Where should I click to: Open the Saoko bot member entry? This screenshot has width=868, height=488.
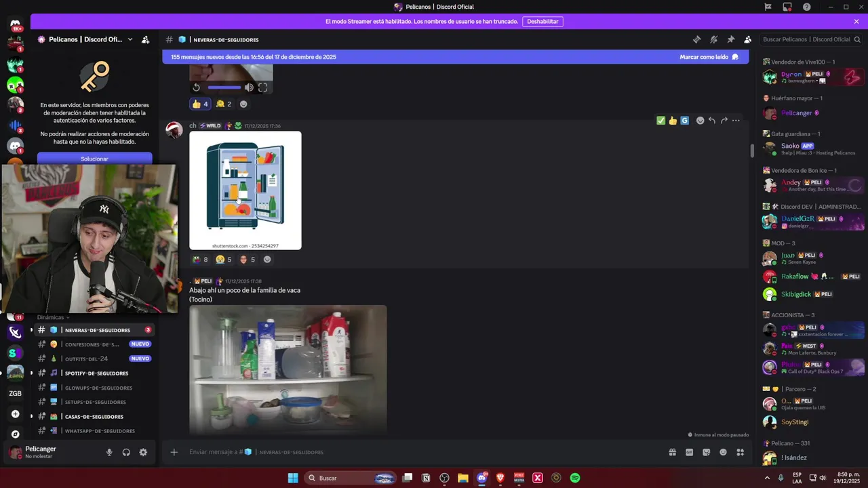click(x=813, y=148)
